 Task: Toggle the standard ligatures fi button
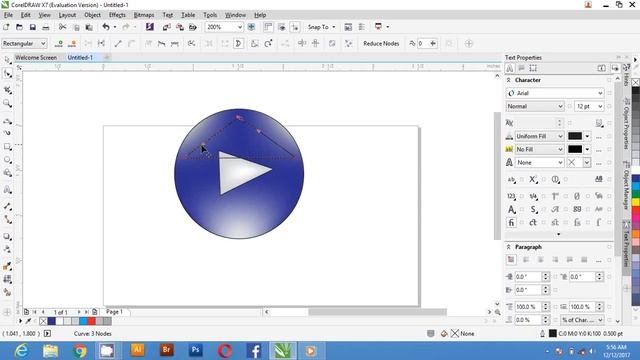point(511,222)
